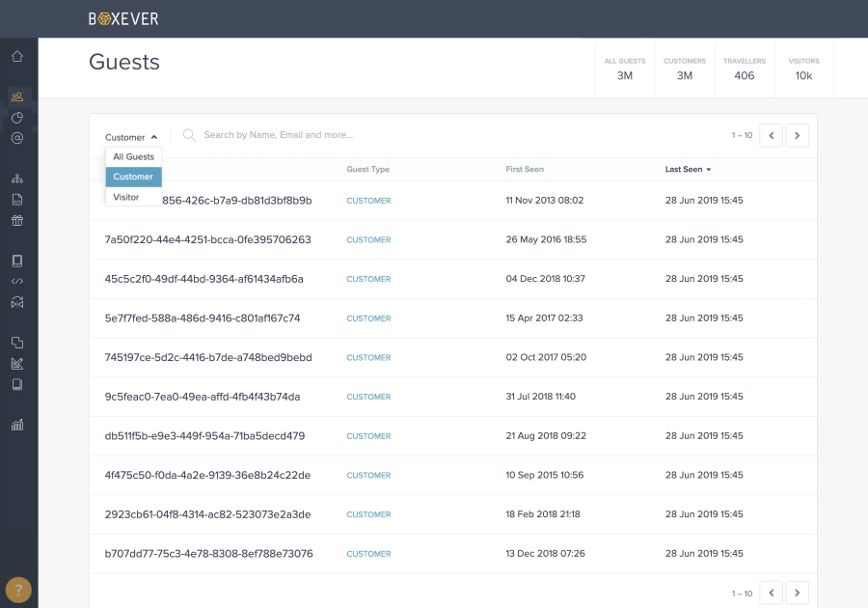This screenshot has width=868, height=608.
Task: Click the search magnifier icon
Action: [x=189, y=135]
